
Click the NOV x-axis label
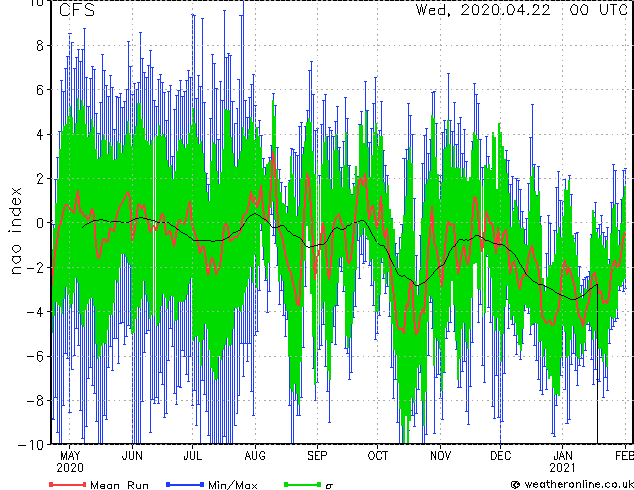(440, 456)
